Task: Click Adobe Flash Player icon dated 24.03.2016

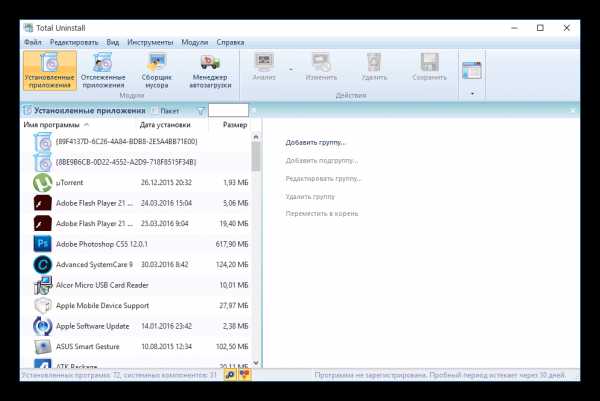Action: pyautogui.click(x=42, y=203)
